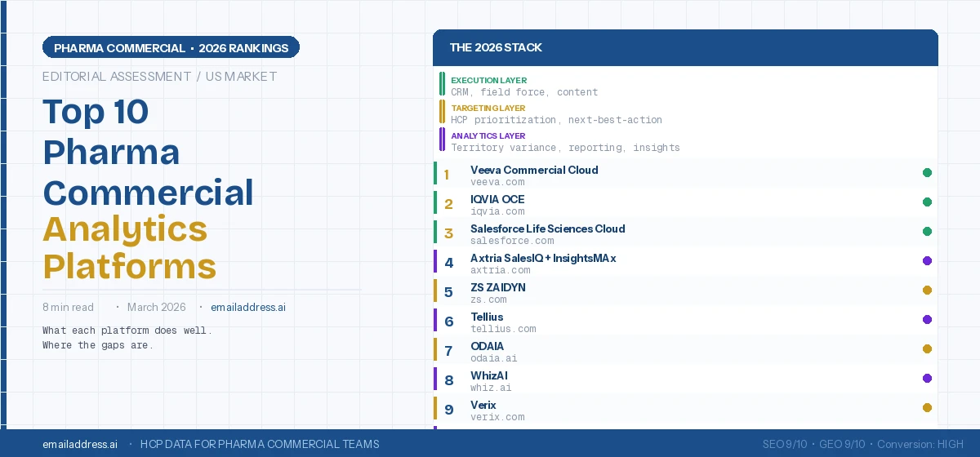Open the iqvia.com link

[x=497, y=211]
